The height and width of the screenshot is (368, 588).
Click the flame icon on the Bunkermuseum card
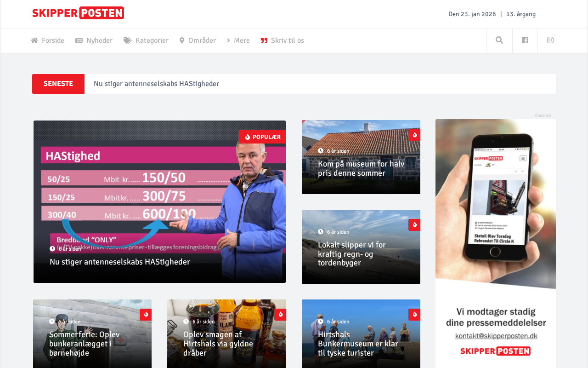(x=414, y=315)
